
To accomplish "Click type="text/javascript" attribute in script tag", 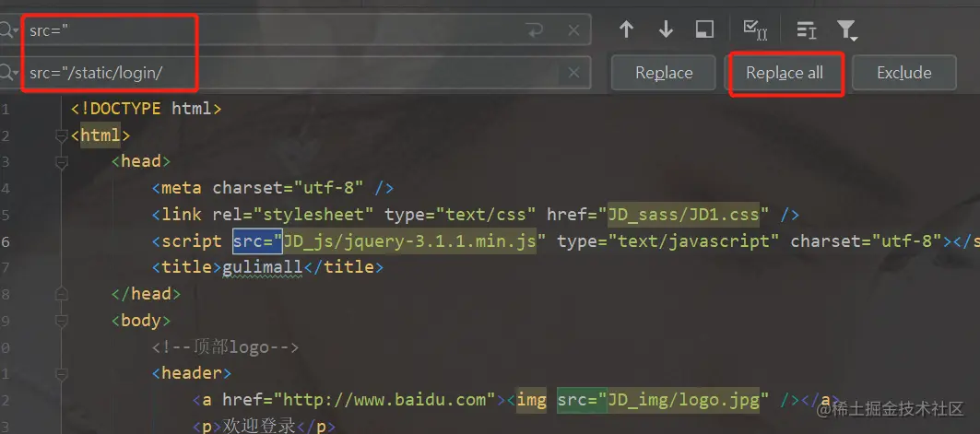I will coord(668,241).
